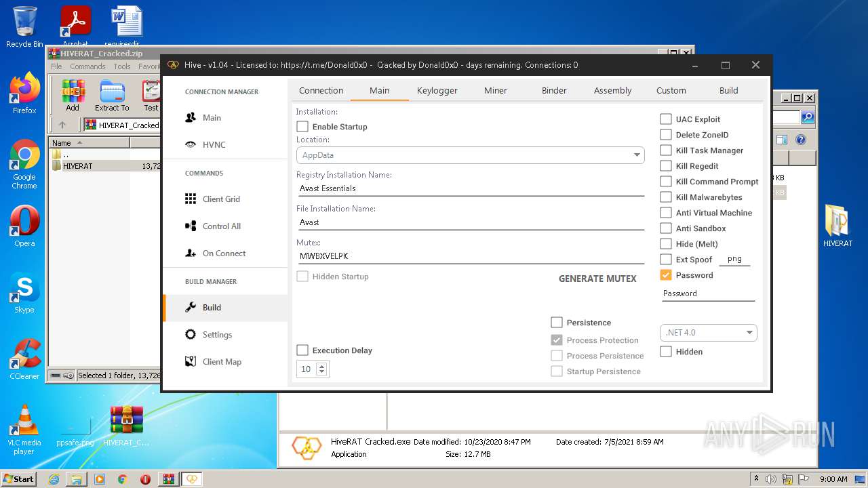Open the Miner tab
Viewport: 868px width, 488px height.
(x=496, y=91)
